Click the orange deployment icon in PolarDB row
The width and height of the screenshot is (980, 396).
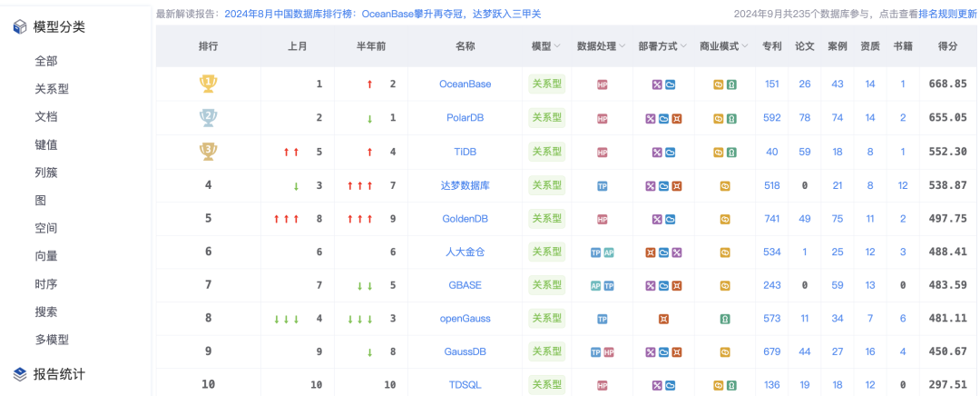(676, 118)
